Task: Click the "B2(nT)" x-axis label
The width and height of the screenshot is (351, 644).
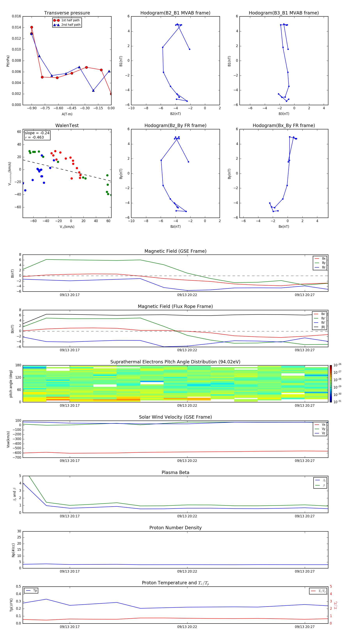Action: point(175,114)
